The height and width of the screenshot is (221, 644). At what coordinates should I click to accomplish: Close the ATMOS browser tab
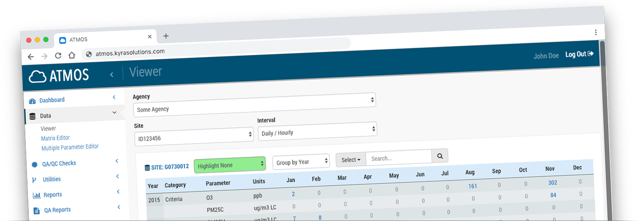point(150,37)
